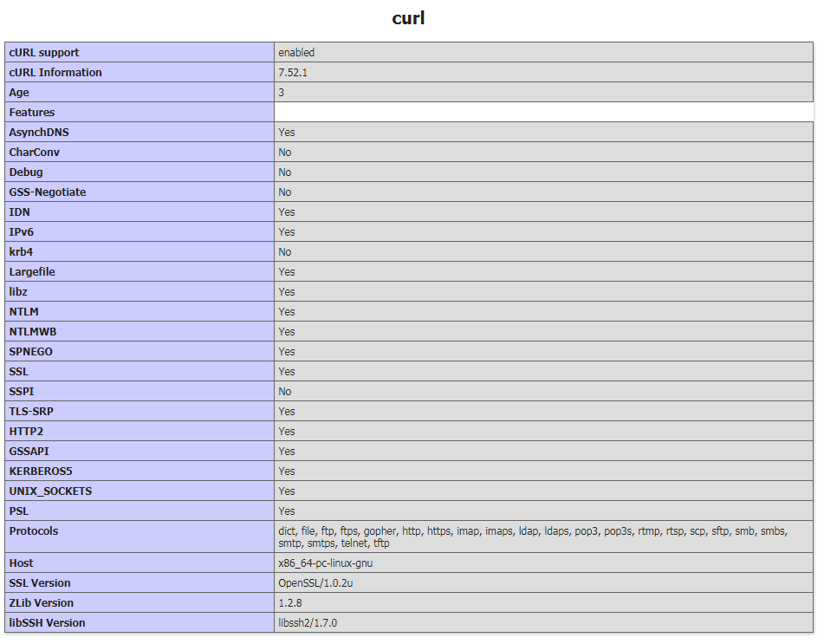The image size is (824, 644).
Task: Click the libssh2/1.7.0 version value
Action: [309, 623]
